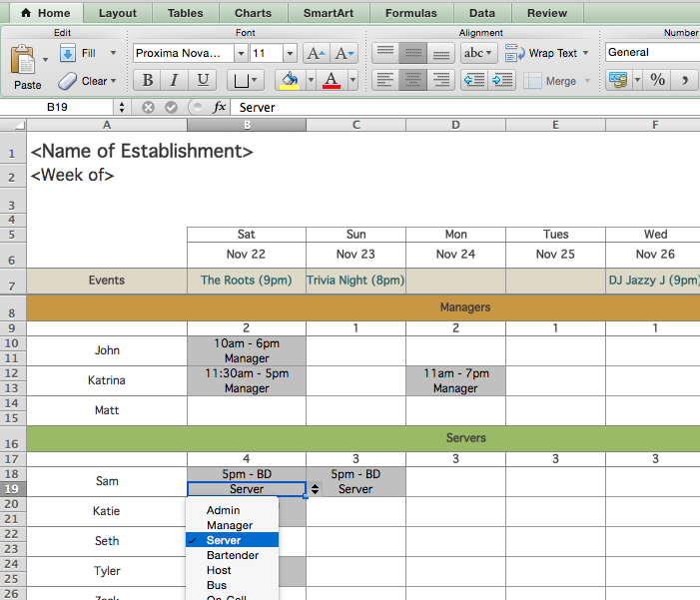Select Manager from role list
The image size is (700, 600).
coord(232,525)
